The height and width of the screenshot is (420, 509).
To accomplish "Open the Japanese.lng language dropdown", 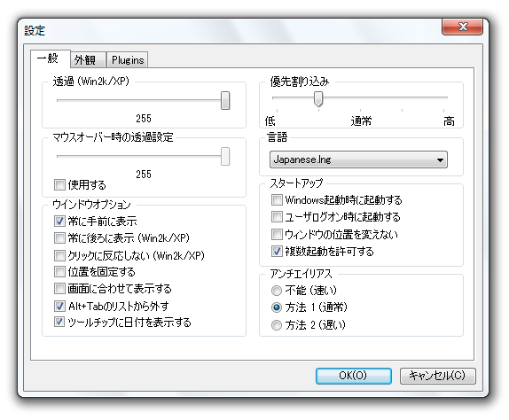I will pyautogui.click(x=358, y=159).
